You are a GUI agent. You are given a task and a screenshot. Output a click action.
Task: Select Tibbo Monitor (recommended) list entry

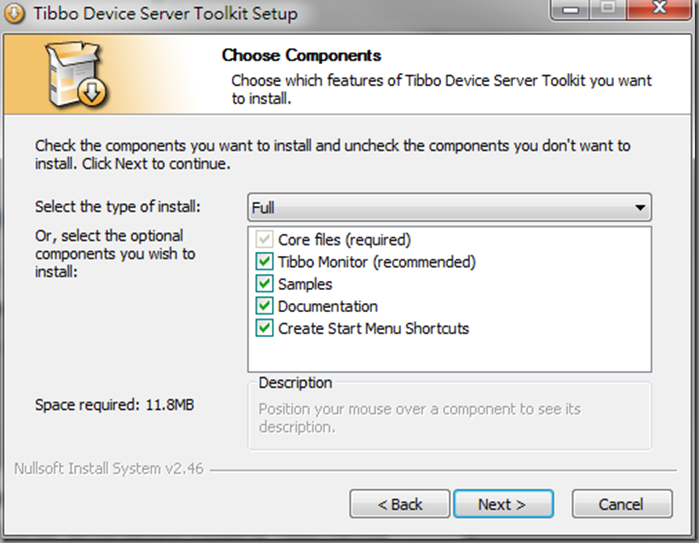(377, 262)
